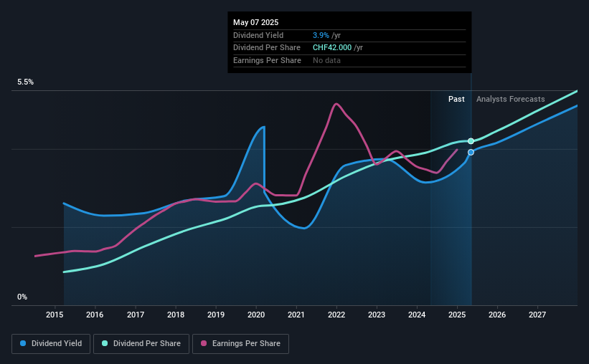Select the blue dividend yield data point
589x364 pixels.
coord(471,153)
